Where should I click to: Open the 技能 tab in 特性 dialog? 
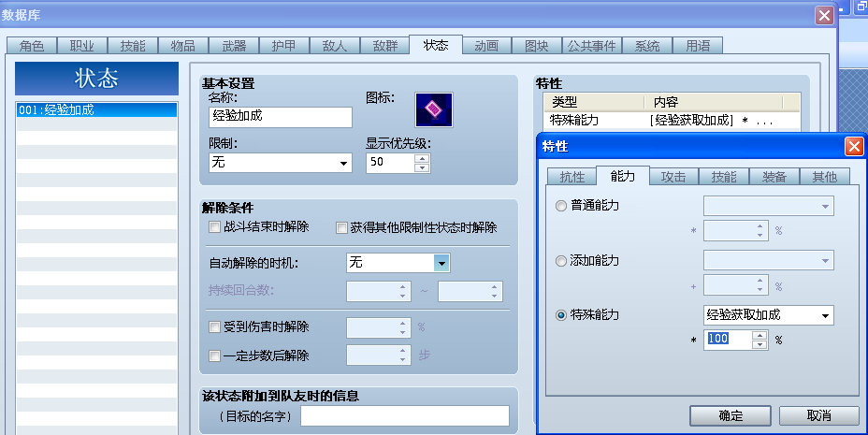pyautogui.click(x=724, y=177)
